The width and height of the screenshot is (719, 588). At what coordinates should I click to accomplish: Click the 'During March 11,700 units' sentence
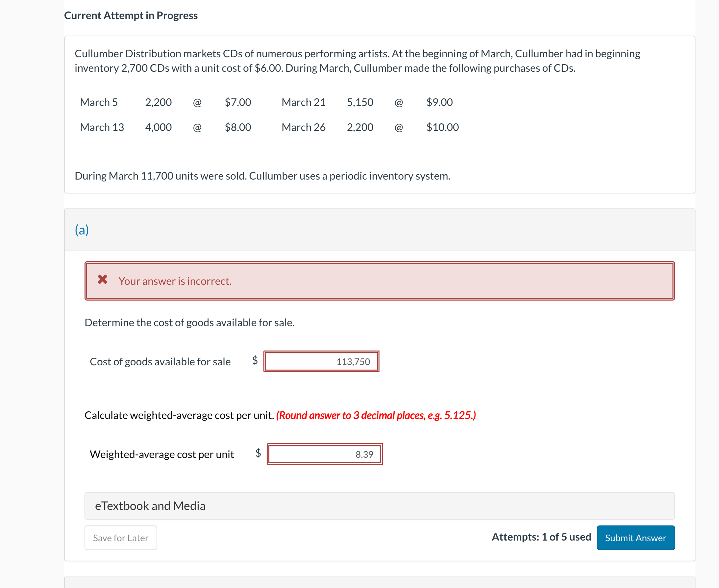(262, 176)
